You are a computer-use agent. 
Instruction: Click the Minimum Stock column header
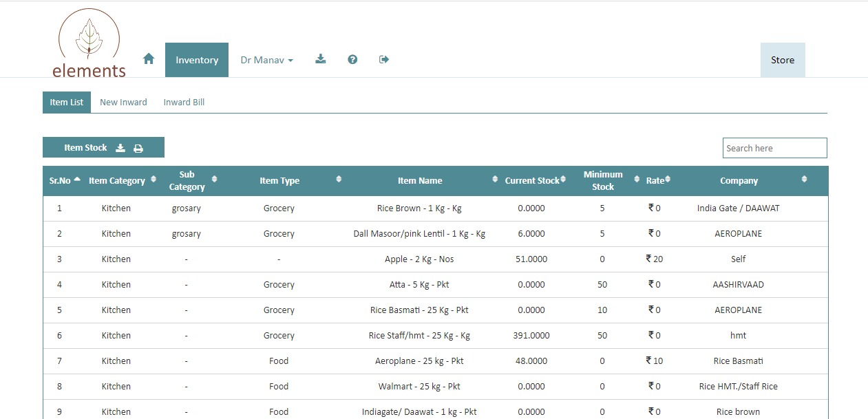(x=603, y=181)
